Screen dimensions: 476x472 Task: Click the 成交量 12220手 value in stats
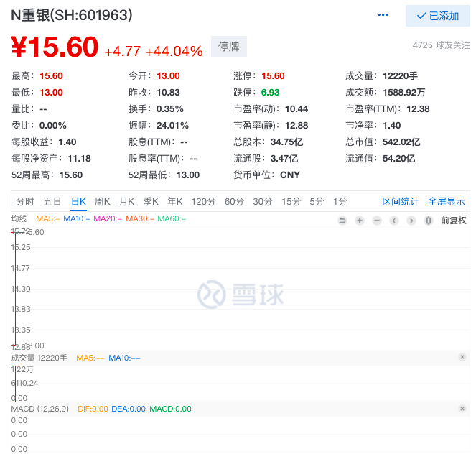[x=400, y=75]
